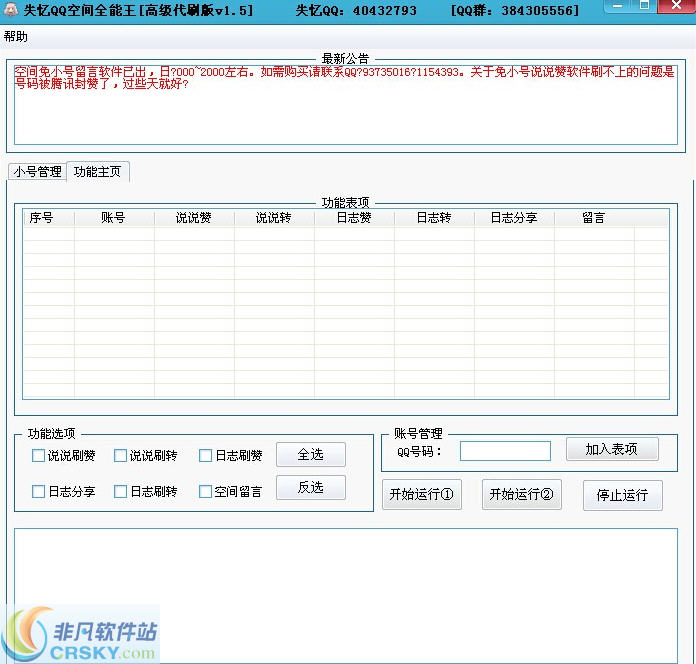The width and height of the screenshot is (696, 664).
Task: Click the empty log output box
Action: point(346,595)
